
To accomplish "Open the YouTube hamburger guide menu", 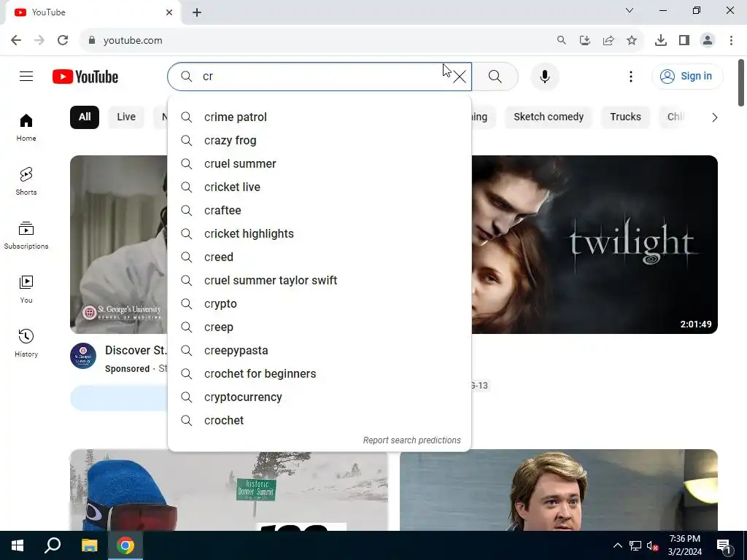I will pos(26,76).
